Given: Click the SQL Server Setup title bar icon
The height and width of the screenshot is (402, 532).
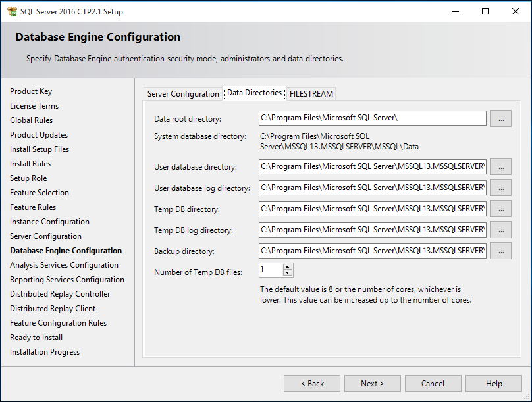Looking at the screenshot, I should (13, 12).
